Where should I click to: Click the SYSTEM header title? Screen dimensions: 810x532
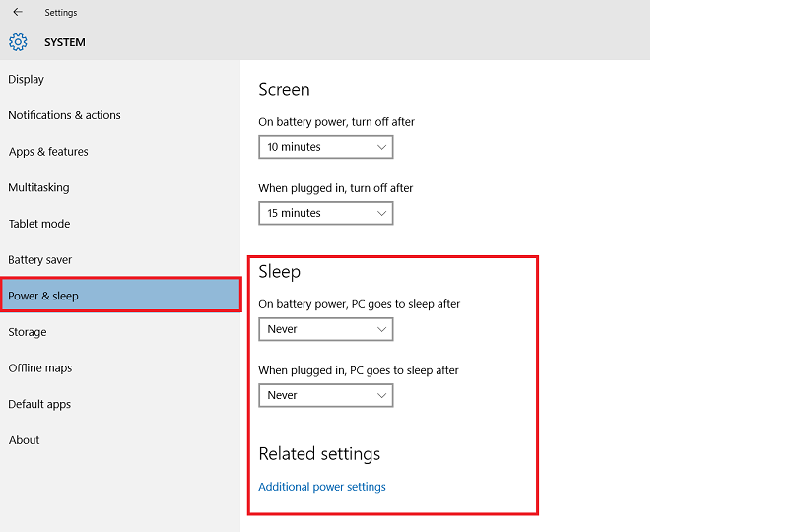click(x=65, y=42)
